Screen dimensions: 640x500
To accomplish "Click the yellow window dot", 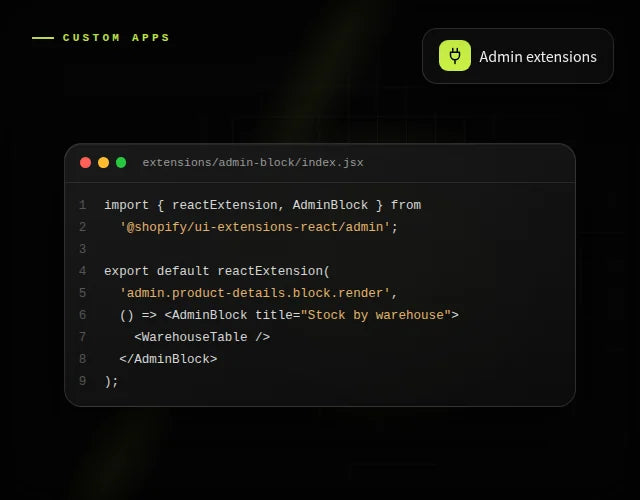I will coord(103,162).
